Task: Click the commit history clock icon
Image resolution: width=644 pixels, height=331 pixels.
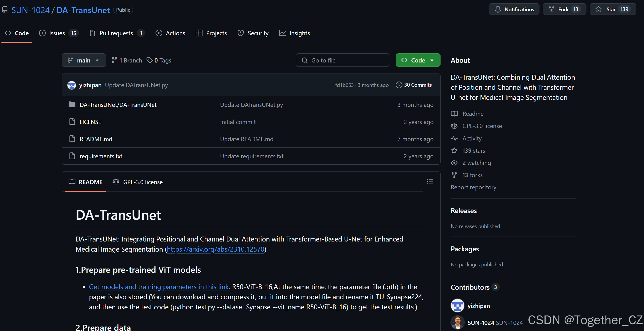Action: click(x=399, y=85)
